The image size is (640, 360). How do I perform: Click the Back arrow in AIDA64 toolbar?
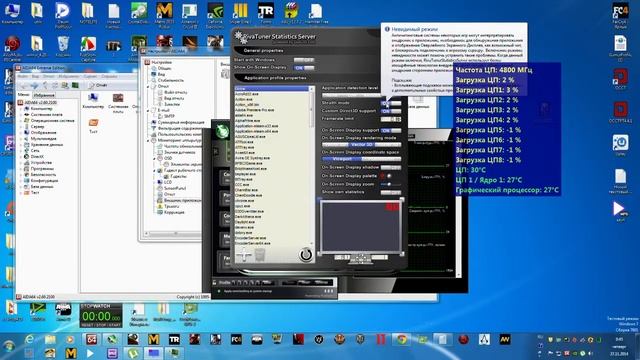pos(24,85)
